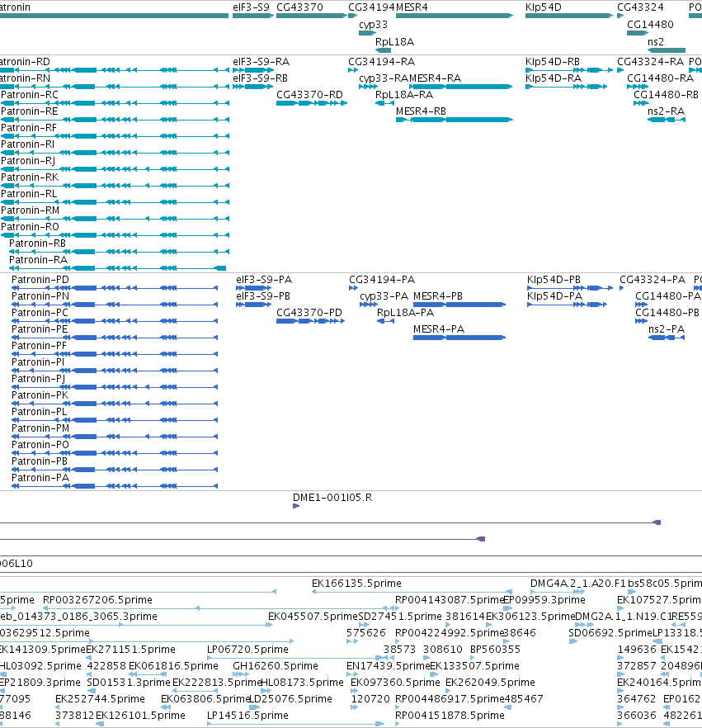Select CG14480-RB transcript
This screenshot has height=728, width=702.
(641, 103)
